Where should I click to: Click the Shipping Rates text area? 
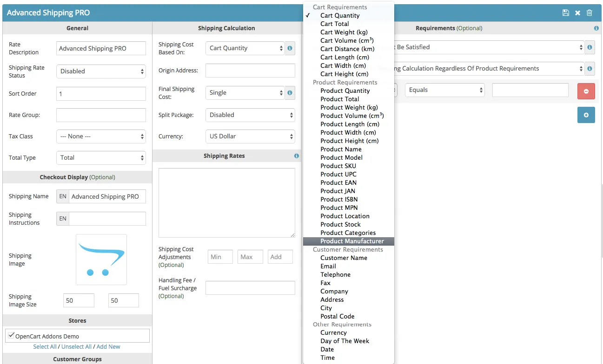[226, 203]
